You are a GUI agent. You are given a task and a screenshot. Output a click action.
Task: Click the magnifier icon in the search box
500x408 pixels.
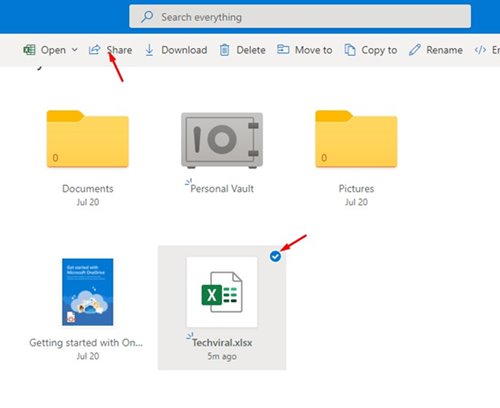[147, 17]
